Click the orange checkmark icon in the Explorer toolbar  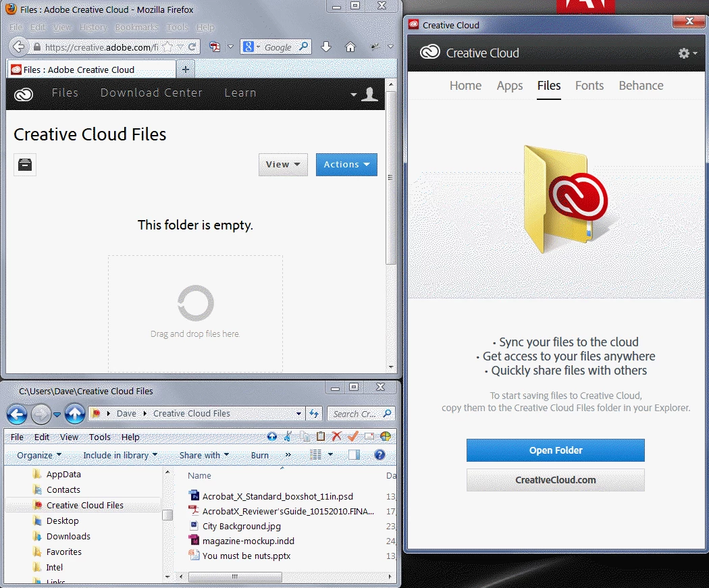point(352,436)
